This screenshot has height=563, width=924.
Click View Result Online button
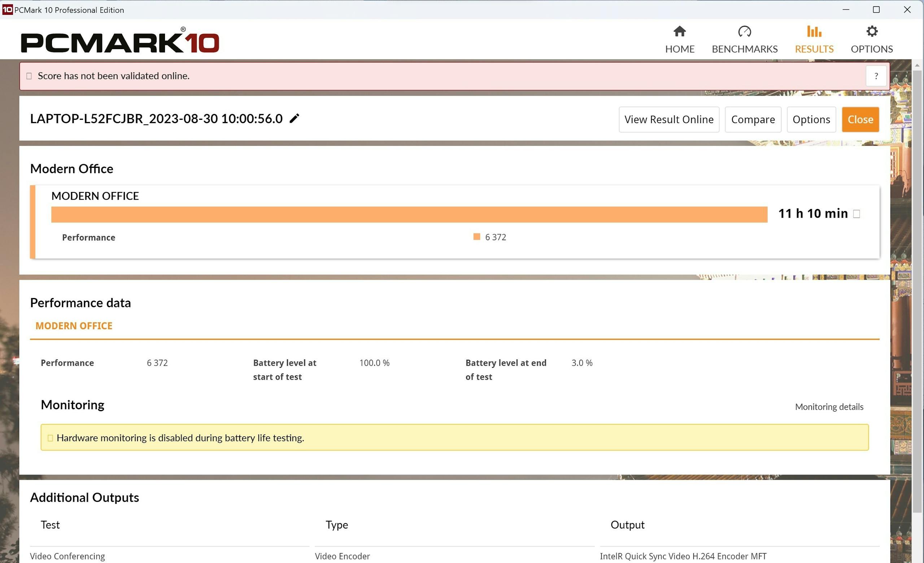pyautogui.click(x=668, y=119)
